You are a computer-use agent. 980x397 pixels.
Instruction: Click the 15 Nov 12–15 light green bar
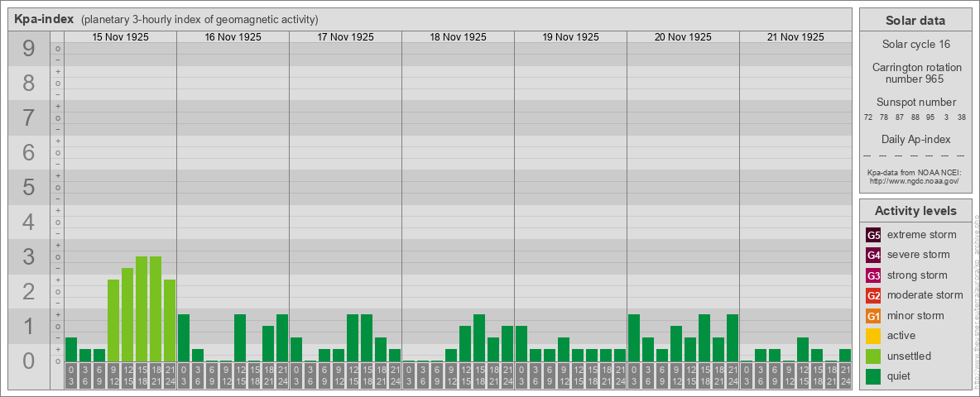coord(127,314)
